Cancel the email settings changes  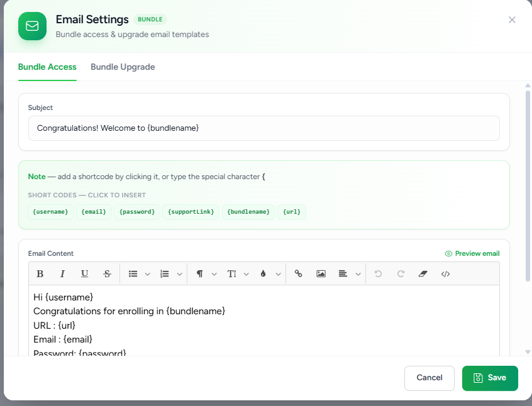[429, 378]
